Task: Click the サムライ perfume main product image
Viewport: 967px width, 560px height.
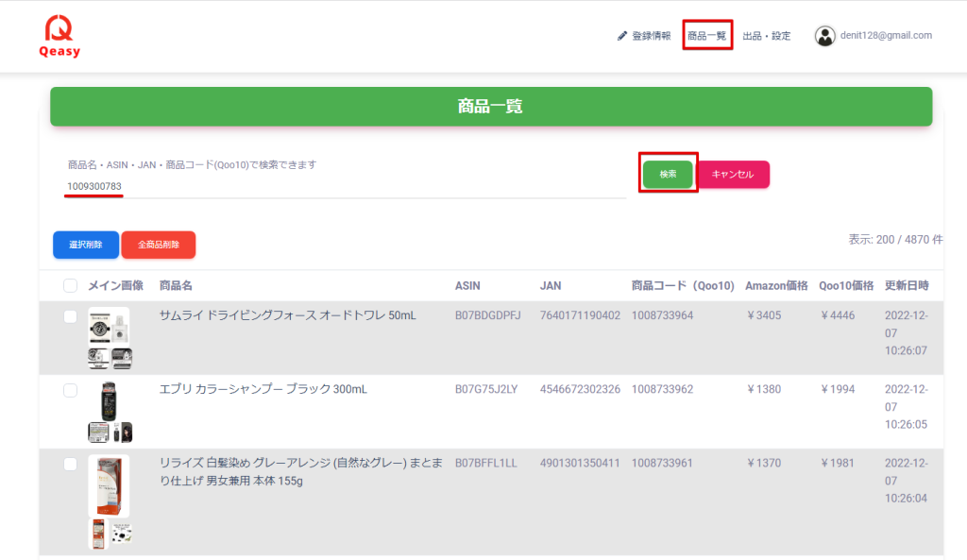Action: 109,326
